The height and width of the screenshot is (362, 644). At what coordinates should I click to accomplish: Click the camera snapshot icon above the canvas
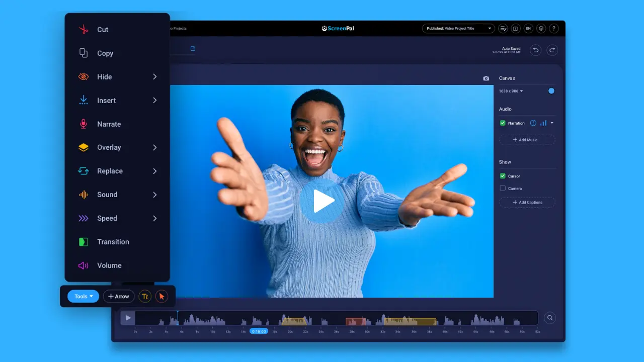(x=486, y=78)
